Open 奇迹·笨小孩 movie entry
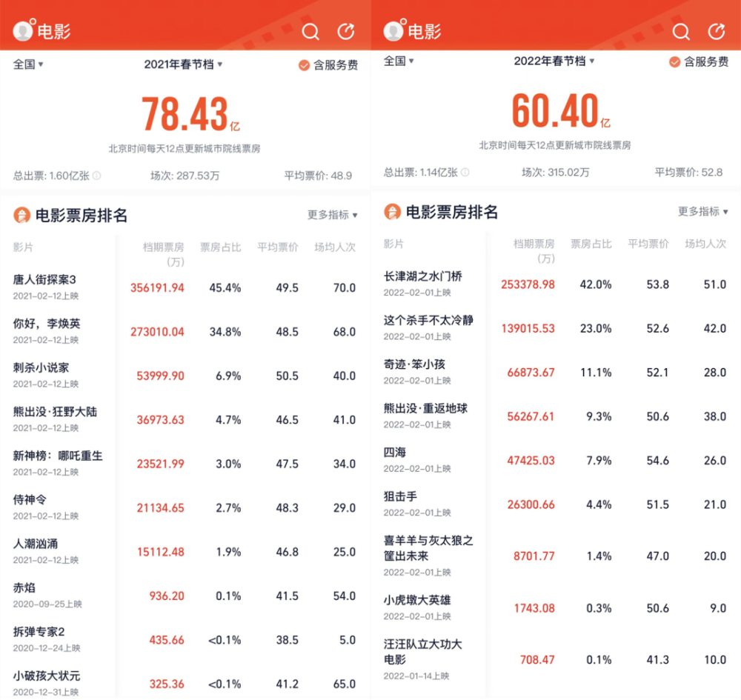The height and width of the screenshot is (700, 741). click(x=556, y=372)
